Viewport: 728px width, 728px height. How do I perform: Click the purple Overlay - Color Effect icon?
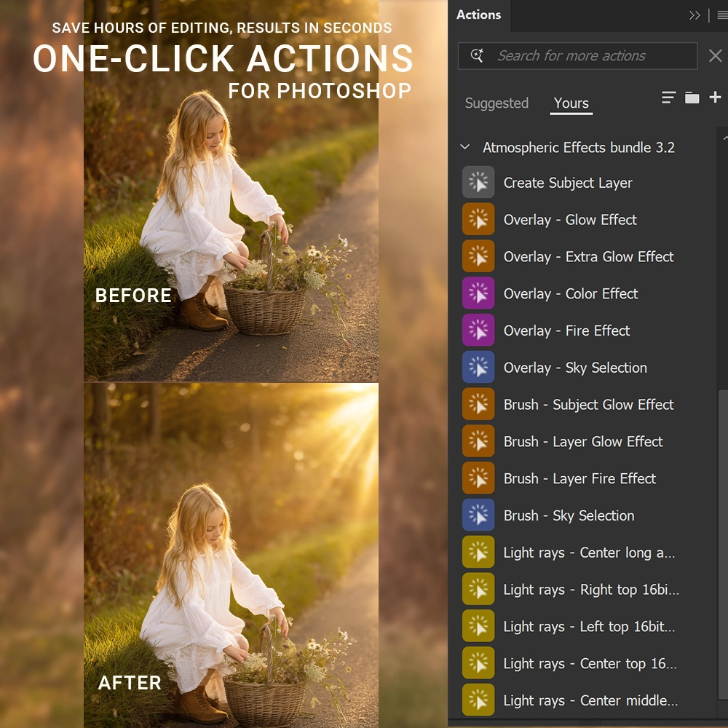478,293
